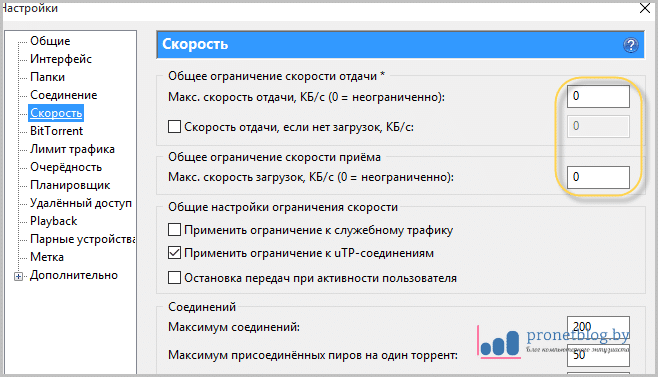This screenshot has height=377, width=658.
Task: Open Дополнительно settings
Action: click(73, 275)
